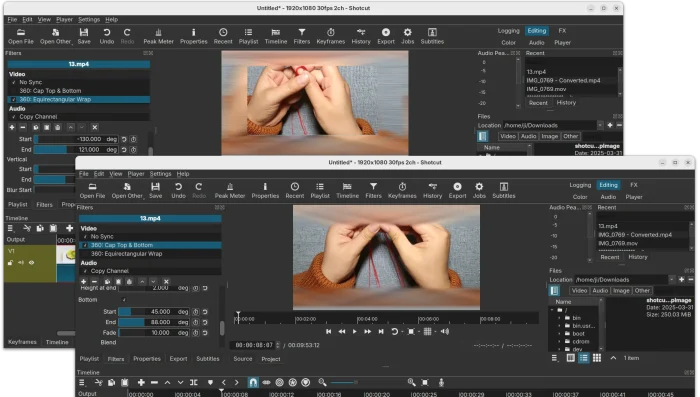Open Properties from the front window toolbar
Screen dimensions: 700x397
[x=265, y=191]
